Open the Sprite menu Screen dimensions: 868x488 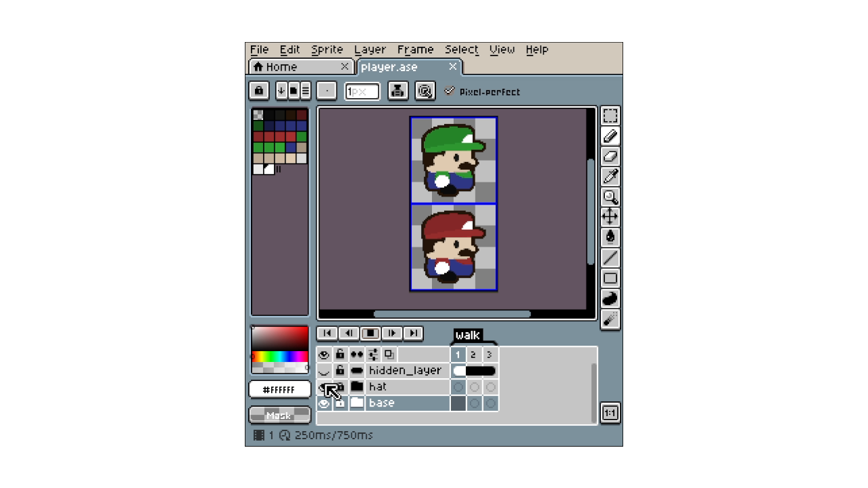coord(328,49)
